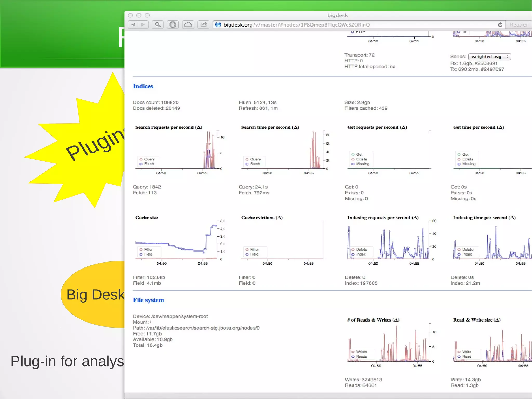Click the Read & Write size chart title
This screenshot has height=399, width=532.
coord(477,320)
